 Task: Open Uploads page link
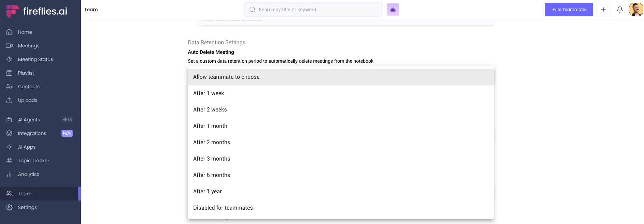28,100
